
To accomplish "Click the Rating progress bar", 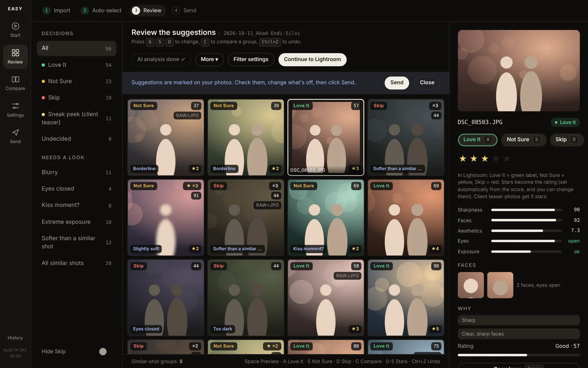I will click(519, 355).
